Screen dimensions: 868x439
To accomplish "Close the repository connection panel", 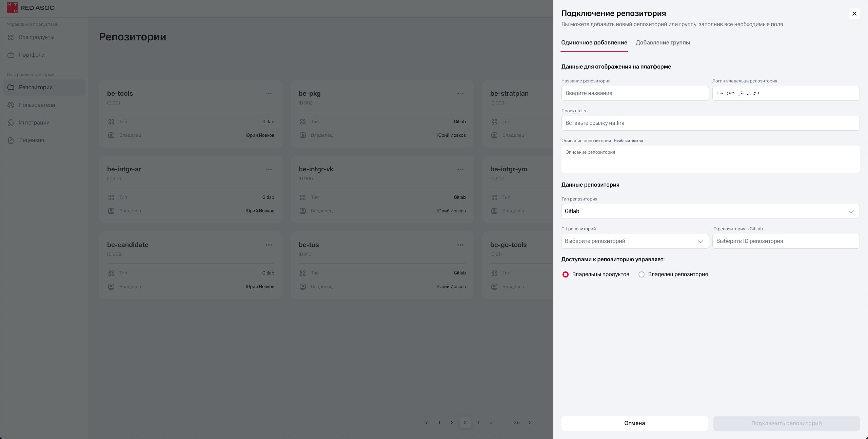I will click(x=854, y=14).
